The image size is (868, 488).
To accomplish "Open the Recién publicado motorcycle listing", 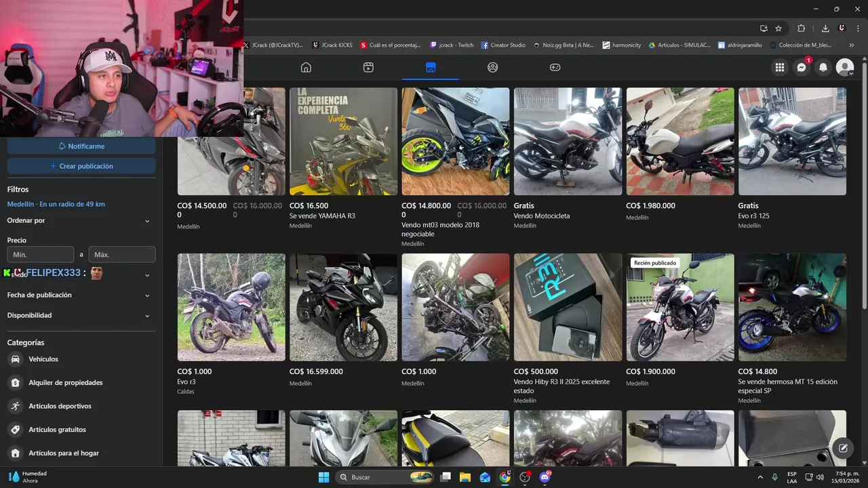I will click(679, 307).
